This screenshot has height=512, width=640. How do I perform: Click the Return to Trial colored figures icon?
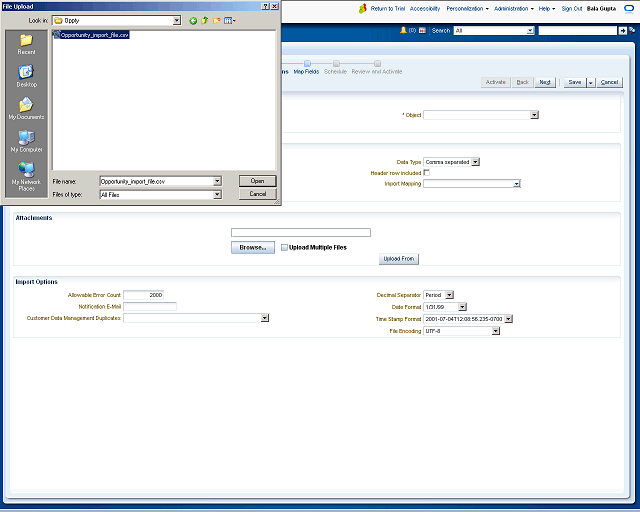tap(362, 9)
